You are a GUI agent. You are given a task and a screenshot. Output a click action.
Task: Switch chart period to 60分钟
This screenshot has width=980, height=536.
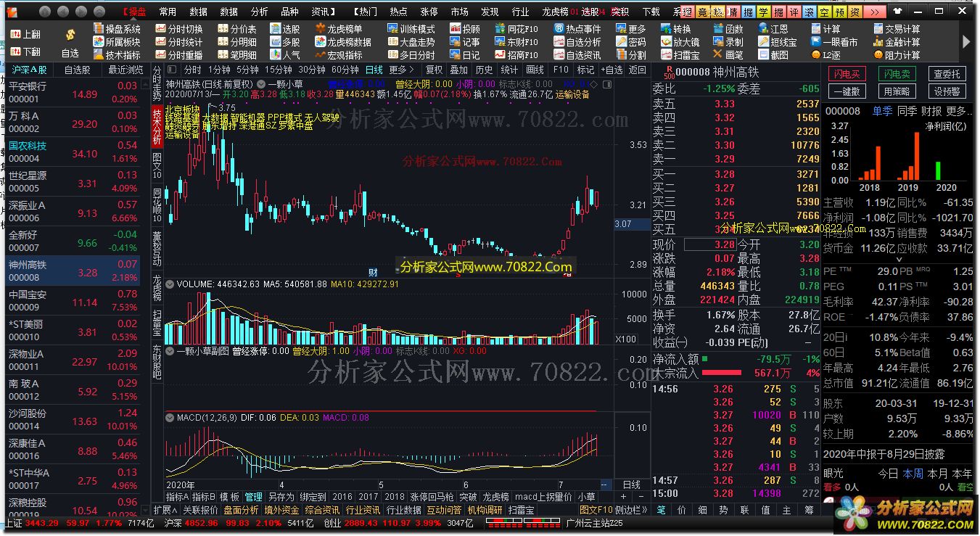tap(345, 70)
